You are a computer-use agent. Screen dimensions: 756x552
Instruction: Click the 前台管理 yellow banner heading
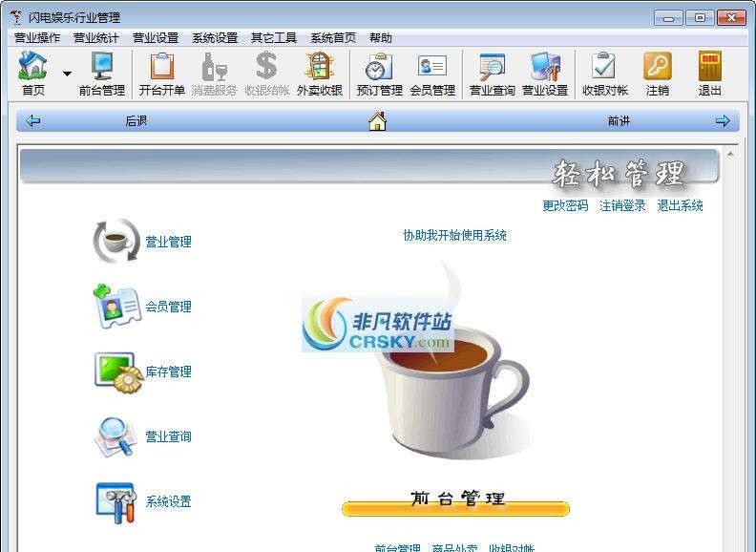(455, 502)
